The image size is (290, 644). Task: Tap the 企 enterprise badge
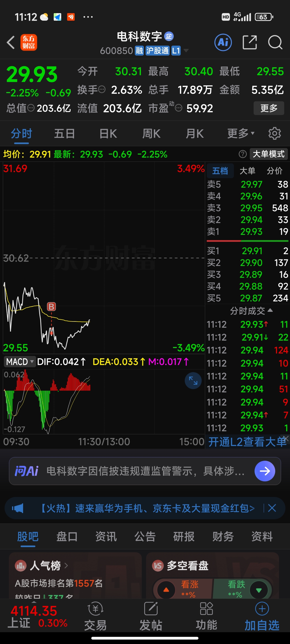click(x=169, y=36)
